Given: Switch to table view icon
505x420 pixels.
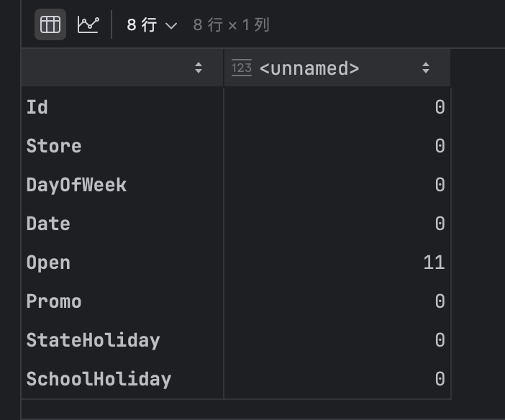Looking at the screenshot, I should (x=50, y=24).
